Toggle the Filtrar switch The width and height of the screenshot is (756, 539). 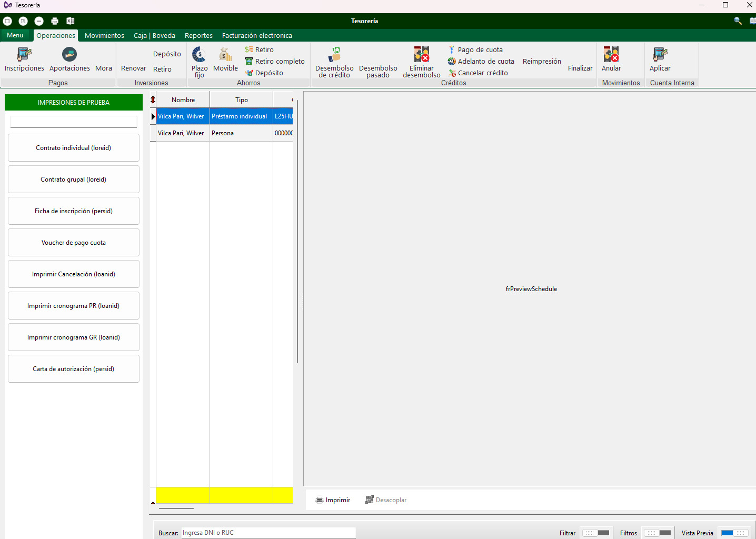coord(596,533)
